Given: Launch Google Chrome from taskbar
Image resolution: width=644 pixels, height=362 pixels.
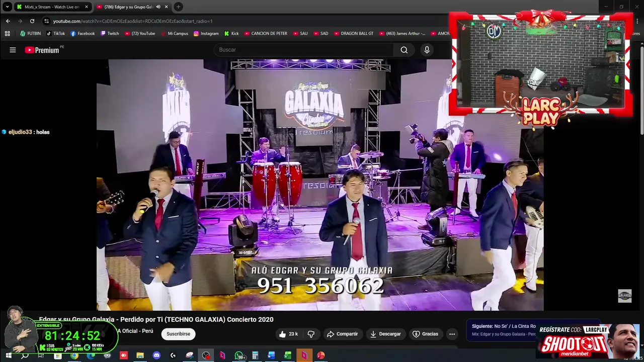Looking at the screenshot, I should click(74, 355).
